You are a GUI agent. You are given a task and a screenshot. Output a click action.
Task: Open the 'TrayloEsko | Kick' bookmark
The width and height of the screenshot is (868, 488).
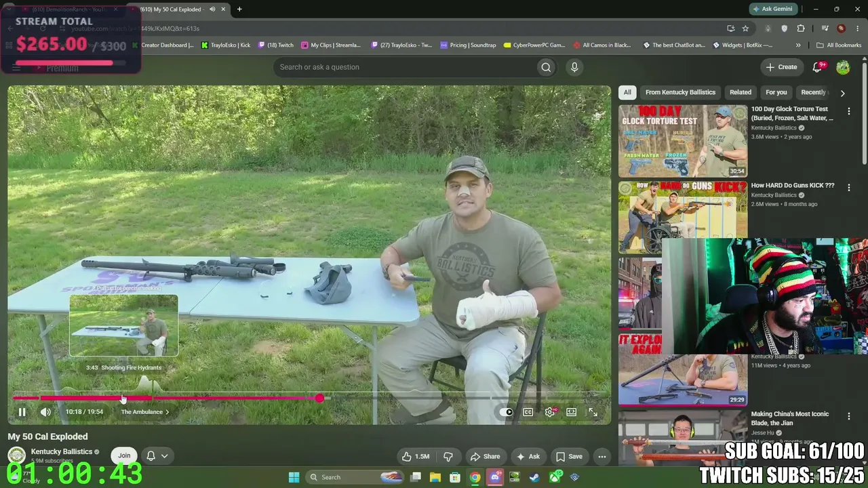[226, 45]
